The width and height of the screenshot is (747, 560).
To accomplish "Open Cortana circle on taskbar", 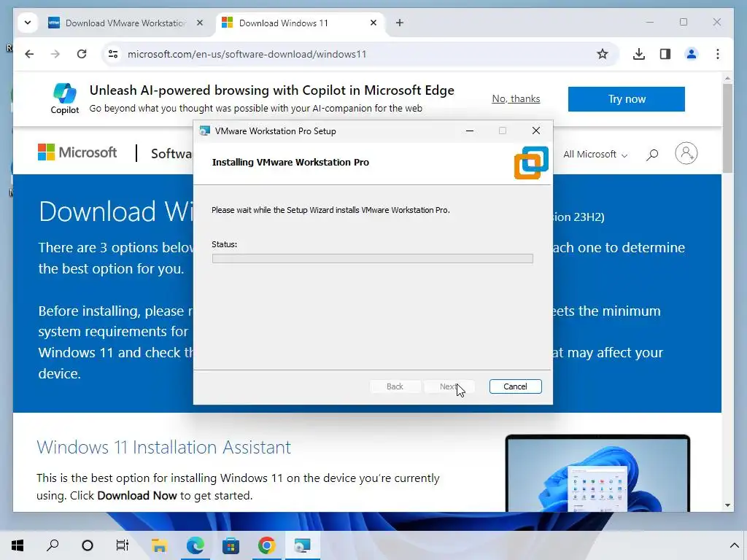I will coord(88,545).
